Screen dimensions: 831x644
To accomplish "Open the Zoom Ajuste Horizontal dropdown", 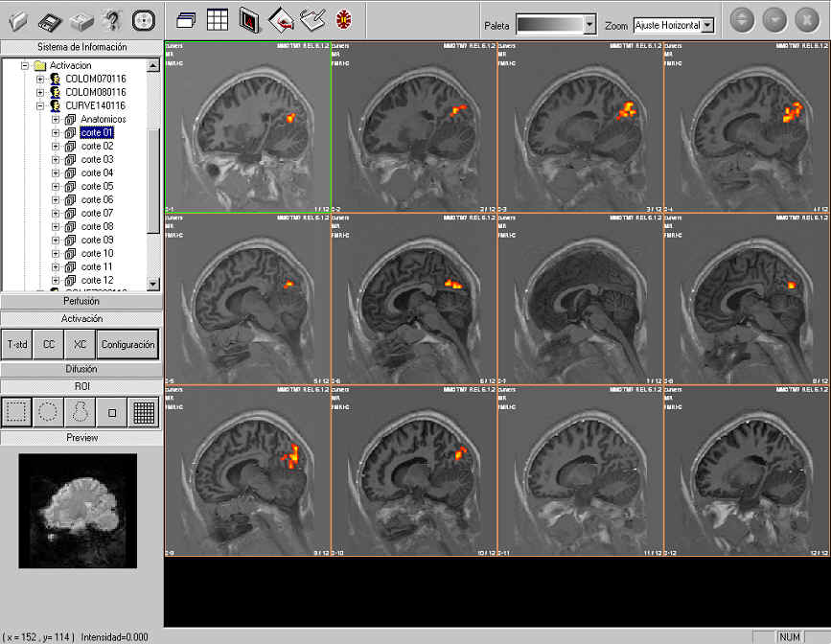I will point(707,26).
